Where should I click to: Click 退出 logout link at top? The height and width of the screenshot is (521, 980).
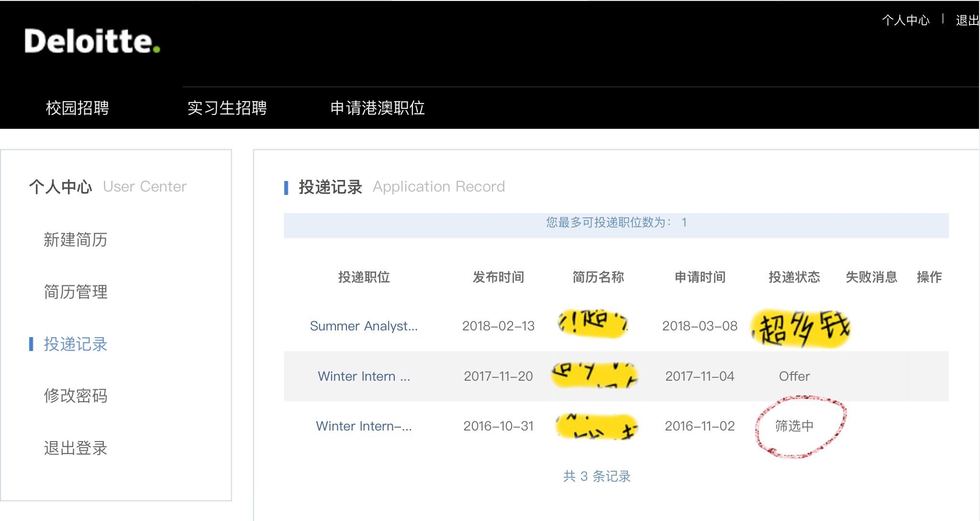click(x=967, y=20)
